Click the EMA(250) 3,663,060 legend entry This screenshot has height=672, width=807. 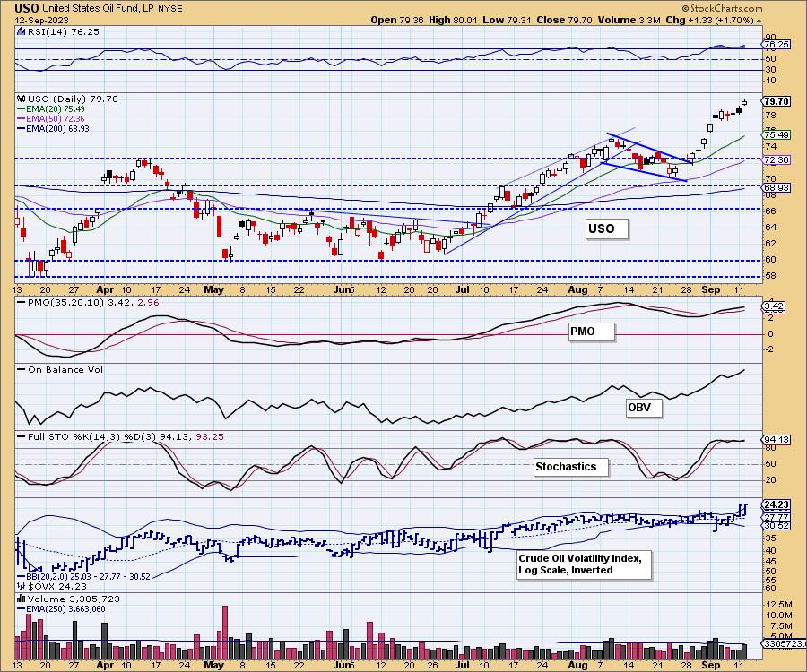62,609
